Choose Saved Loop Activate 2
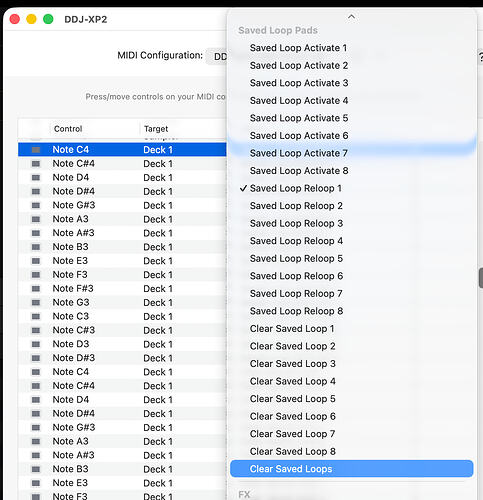This screenshot has height=500, width=483. (x=351, y=65)
